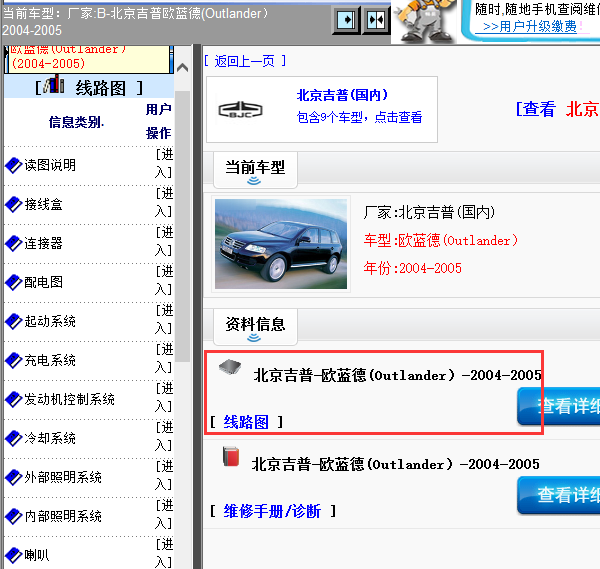
Task: Click the wave chevron under 当前车型 tab
Action: tap(254, 181)
